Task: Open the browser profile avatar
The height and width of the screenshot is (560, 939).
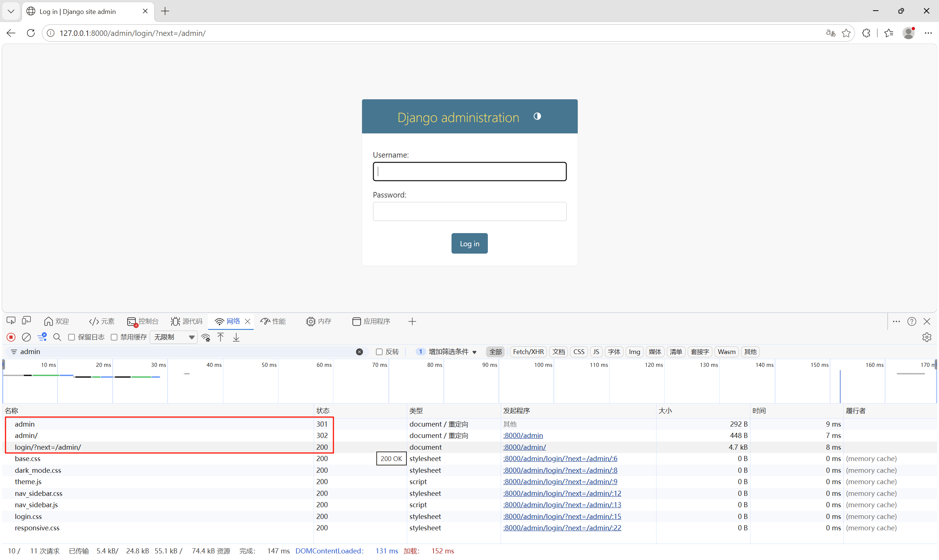Action: coord(909,33)
